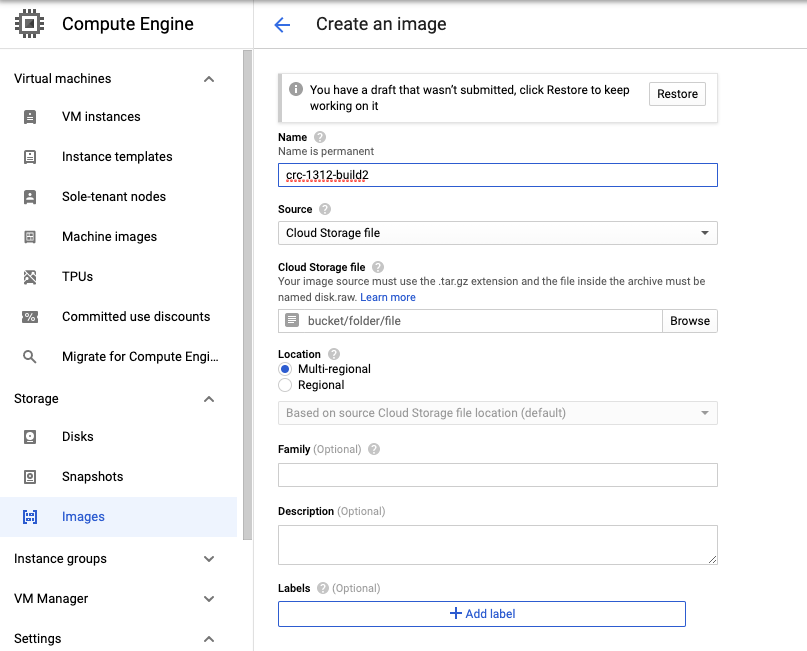Viewport: 807px width, 651px height.
Task: Open the Source dropdown menu
Action: pos(497,233)
